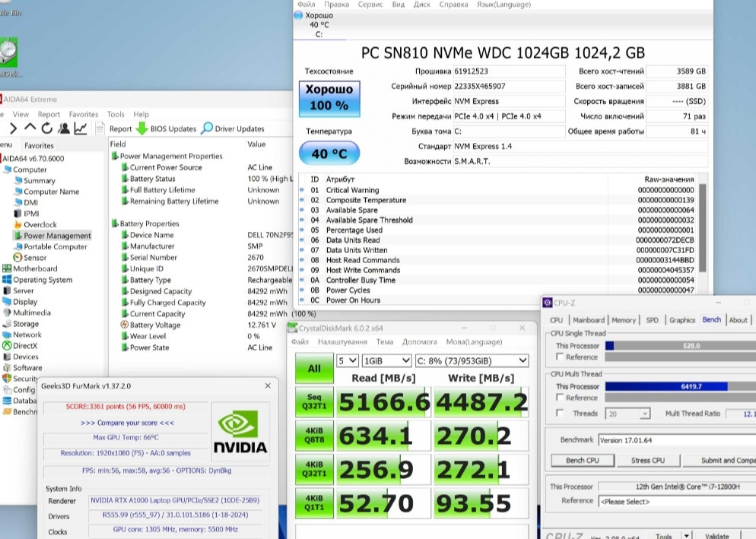756x539 pixels.
Task: Click the refresh arrow in AIDA64 toolbar
Action: pyautogui.click(x=47, y=127)
